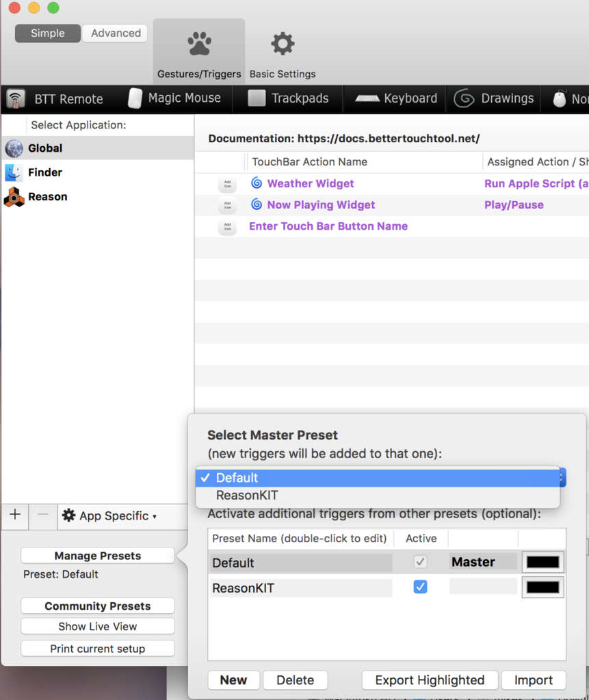The height and width of the screenshot is (700, 589).
Task: Click the Keyboard icon in tab bar
Action: pos(367,98)
